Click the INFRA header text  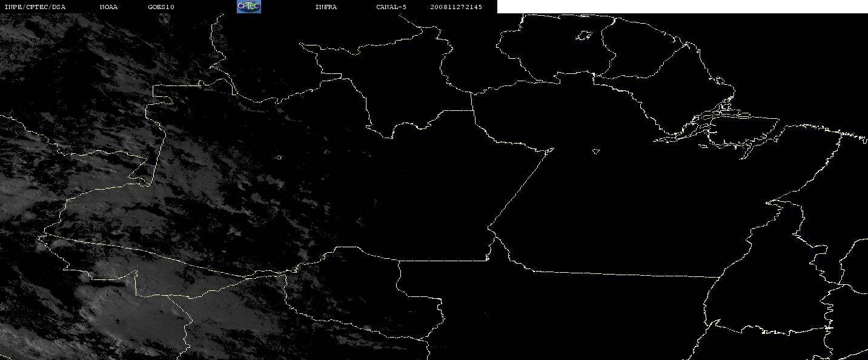(326, 7)
